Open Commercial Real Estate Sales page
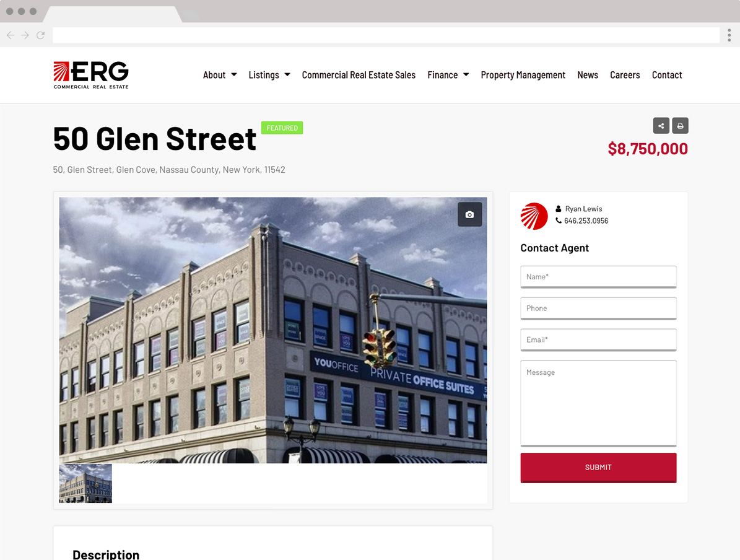The width and height of the screenshot is (740, 560). [359, 75]
